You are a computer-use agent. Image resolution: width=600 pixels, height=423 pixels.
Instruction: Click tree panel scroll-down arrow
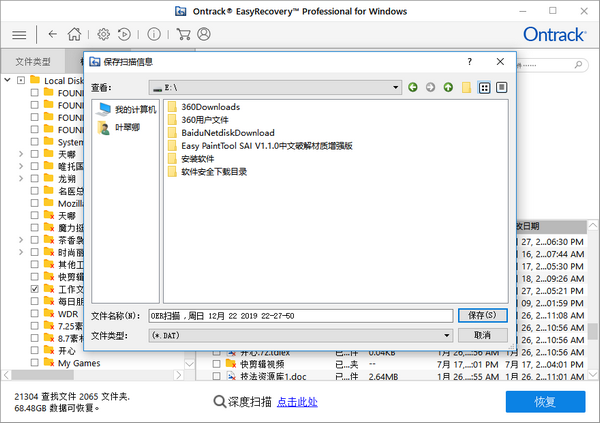[189, 364]
